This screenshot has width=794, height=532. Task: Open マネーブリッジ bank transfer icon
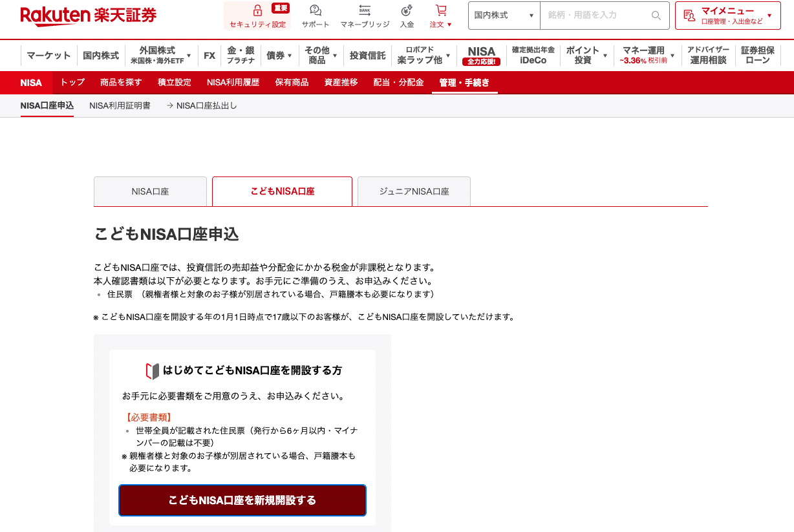[365, 11]
